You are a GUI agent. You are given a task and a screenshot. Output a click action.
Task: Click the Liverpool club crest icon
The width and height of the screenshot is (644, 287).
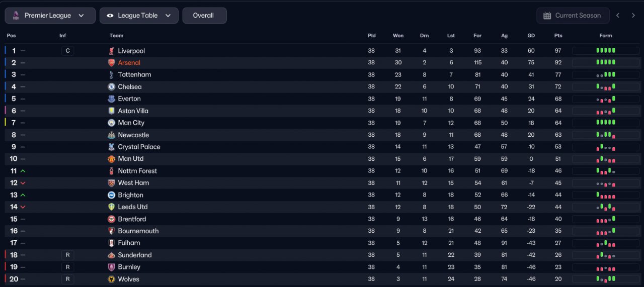coord(111,51)
